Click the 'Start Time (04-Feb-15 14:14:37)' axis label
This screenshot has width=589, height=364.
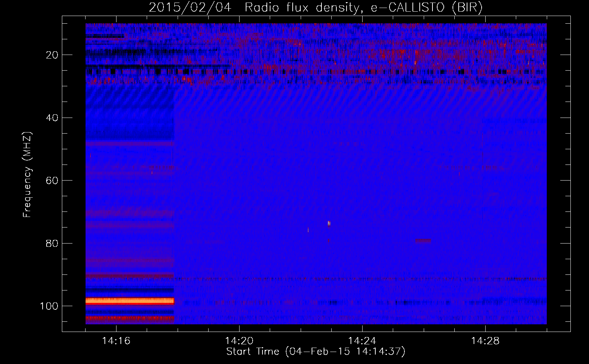click(x=316, y=352)
